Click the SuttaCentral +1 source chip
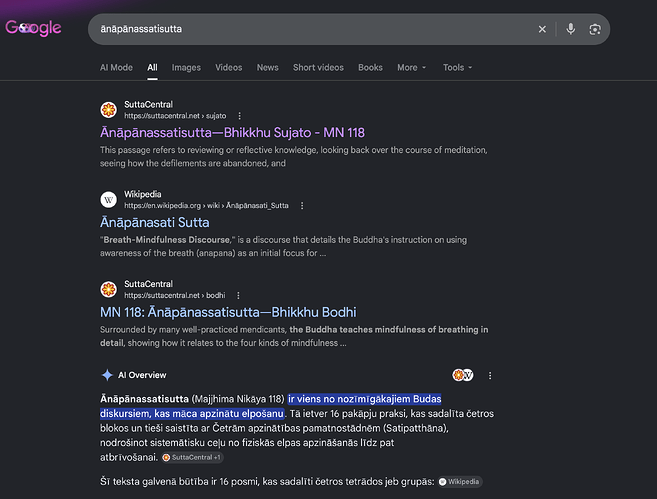The image size is (657, 499). [x=193, y=458]
